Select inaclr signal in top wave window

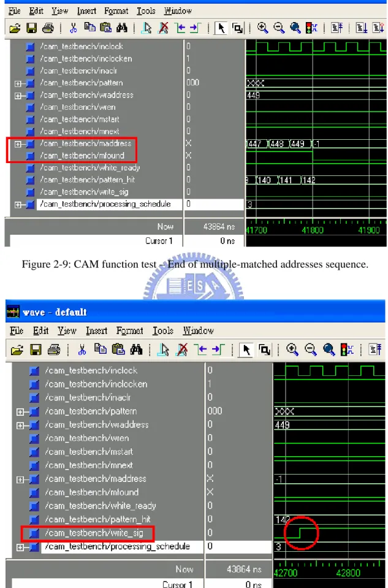point(78,71)
